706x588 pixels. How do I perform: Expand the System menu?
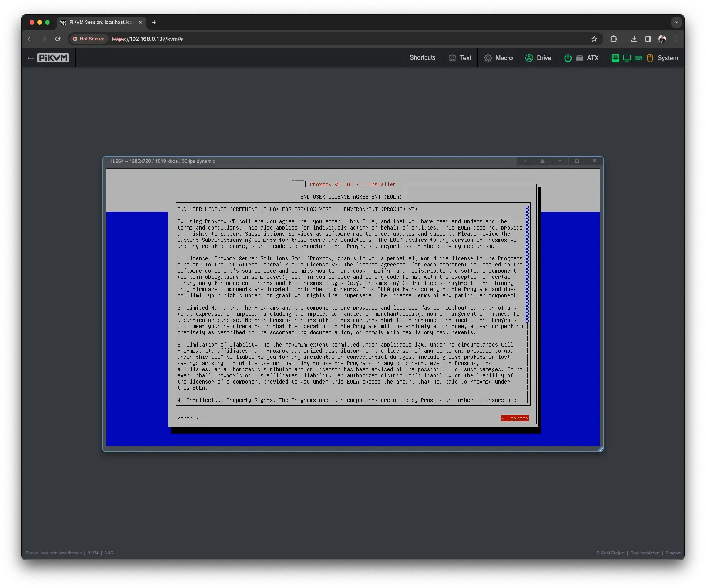point(668,58)
